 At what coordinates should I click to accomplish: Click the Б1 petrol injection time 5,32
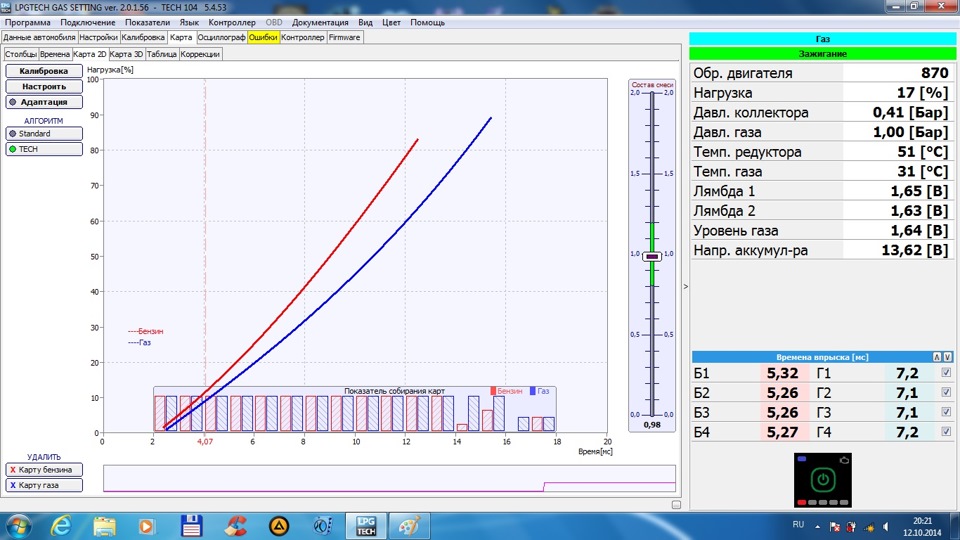782,373
